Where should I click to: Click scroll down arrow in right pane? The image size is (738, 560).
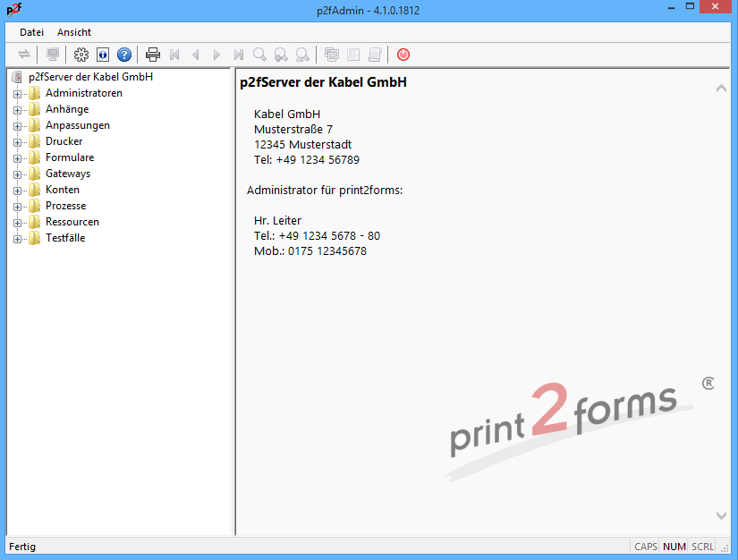pos(722,515)
